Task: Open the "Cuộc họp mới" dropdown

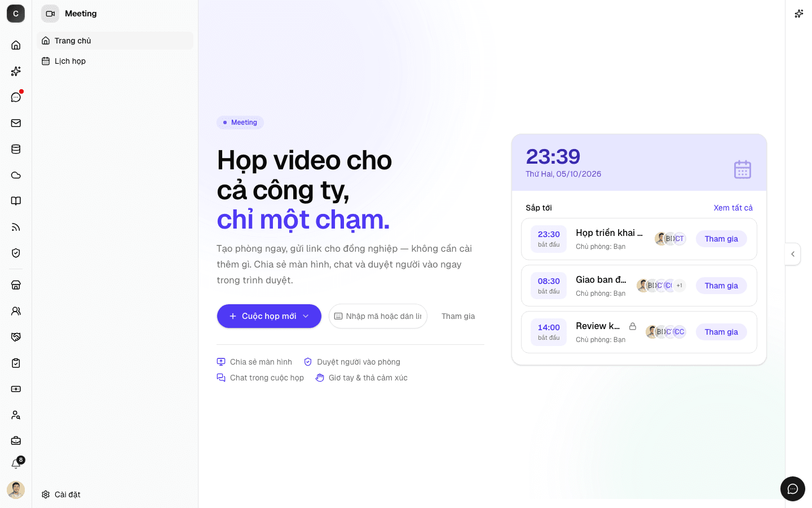Action: [269, 316]
